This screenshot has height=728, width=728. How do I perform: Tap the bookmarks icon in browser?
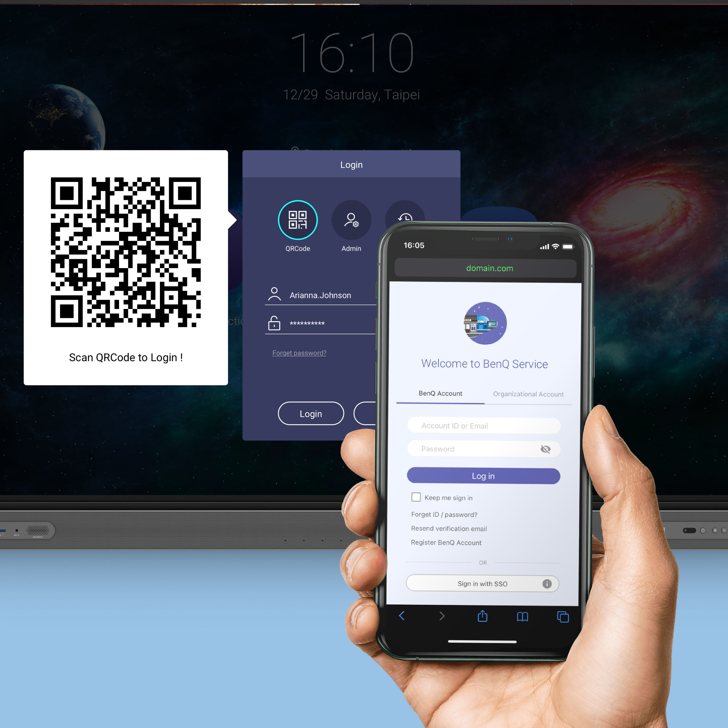(522, 615)
